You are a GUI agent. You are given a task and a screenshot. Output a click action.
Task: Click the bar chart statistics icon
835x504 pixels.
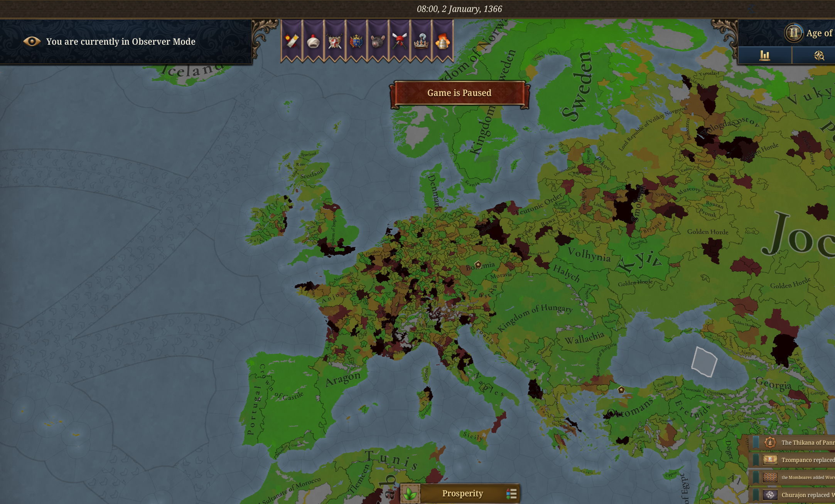764,55
